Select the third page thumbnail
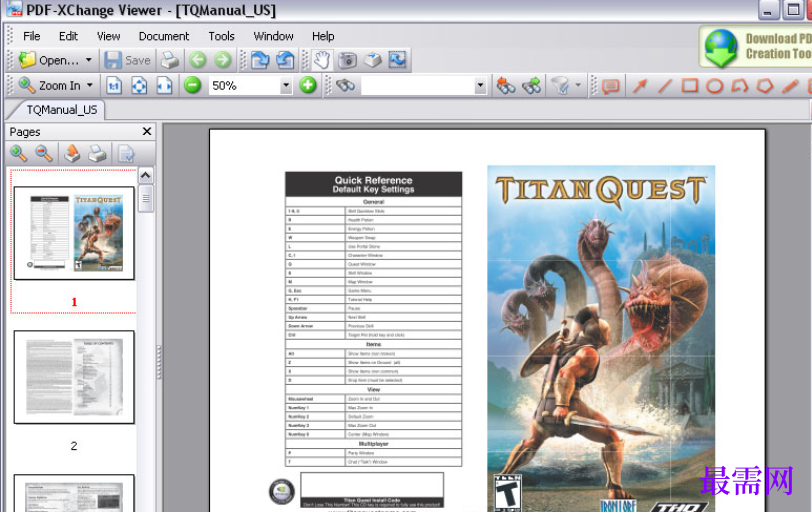The width and height of the screenshot is (812, 512). pyautogui.click(x=74, y=493)
